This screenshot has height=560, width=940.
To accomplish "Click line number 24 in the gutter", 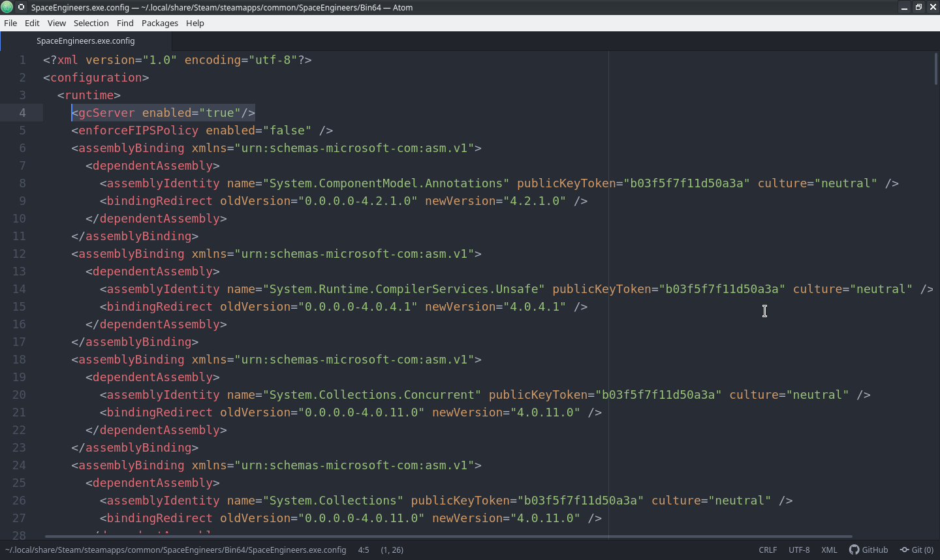I will pyautogui.click(x=19, y=465).
